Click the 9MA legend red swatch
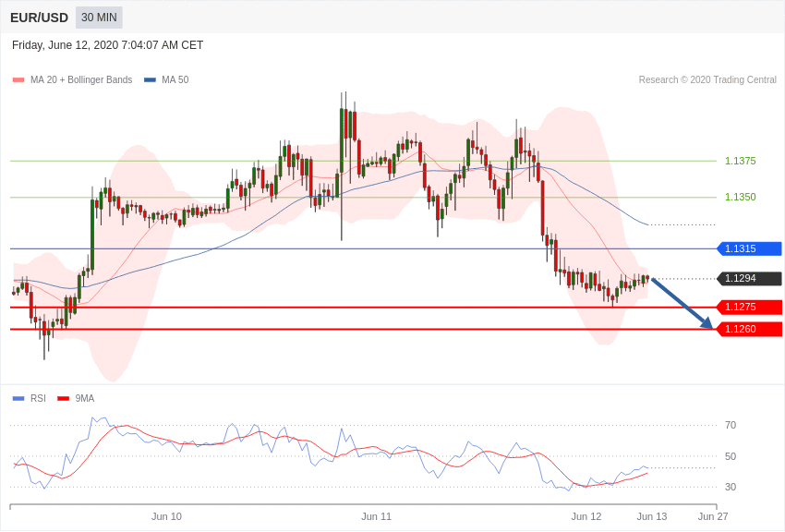 click(63, 398)
